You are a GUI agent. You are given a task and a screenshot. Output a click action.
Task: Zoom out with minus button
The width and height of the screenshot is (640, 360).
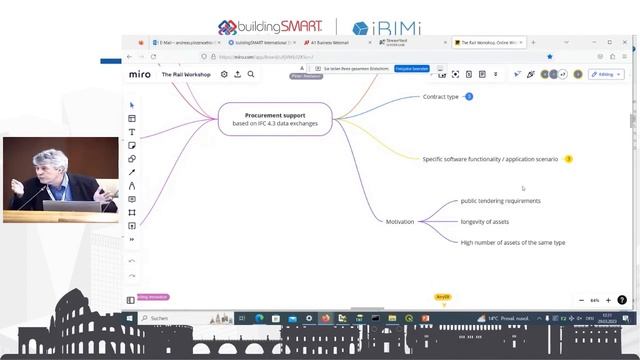[581, 300]
